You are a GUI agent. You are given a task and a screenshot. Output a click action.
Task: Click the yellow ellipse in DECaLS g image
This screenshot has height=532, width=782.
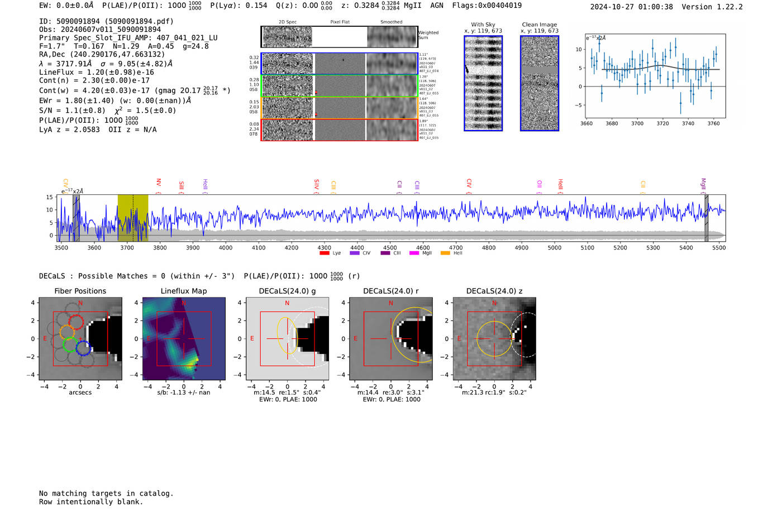(287, 336)
